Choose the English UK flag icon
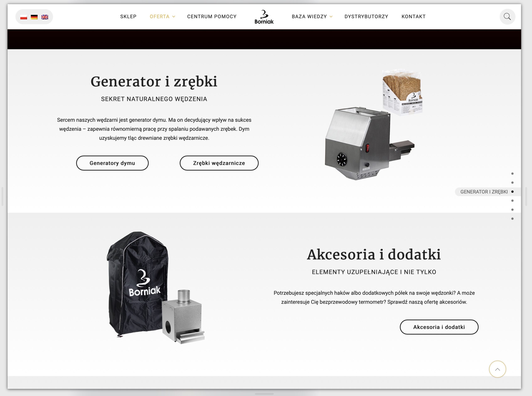This screenshot has height=396, width=532. [x=45, y=17]
